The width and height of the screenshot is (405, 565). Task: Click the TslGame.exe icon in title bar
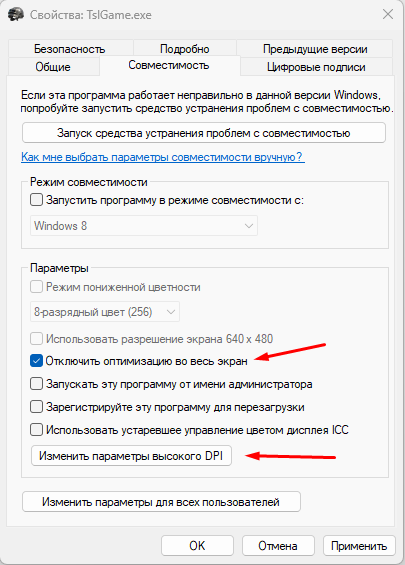[x=16, y=15]
